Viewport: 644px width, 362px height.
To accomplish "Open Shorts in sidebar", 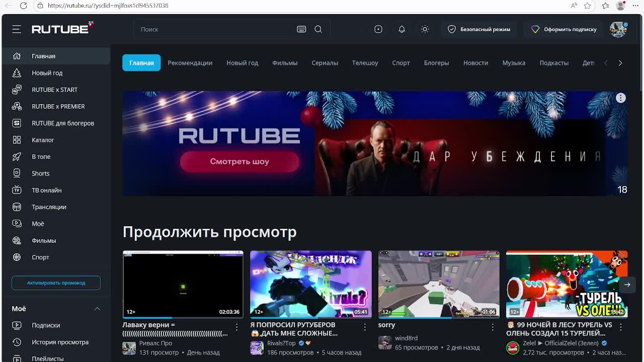I will [x=56, y=173].
